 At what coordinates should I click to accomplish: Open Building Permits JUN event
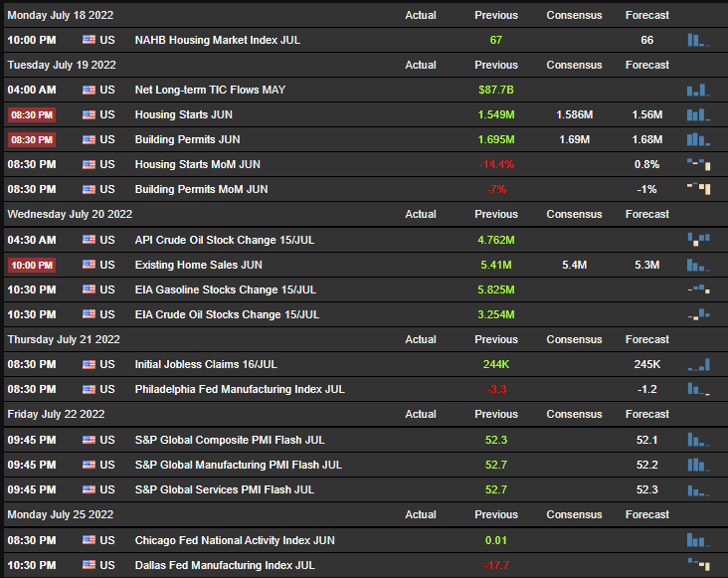point(187,139)
